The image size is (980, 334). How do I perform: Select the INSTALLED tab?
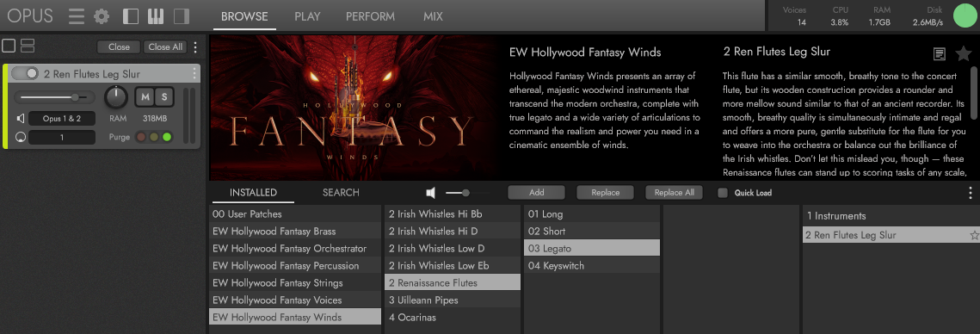tap(253, 193)
